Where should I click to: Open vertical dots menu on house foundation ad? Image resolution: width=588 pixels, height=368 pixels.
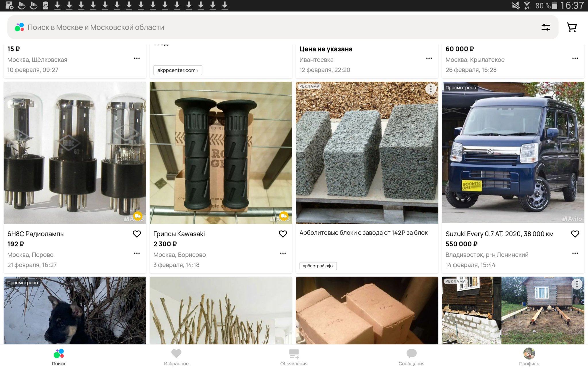click(x=577, y=284)
